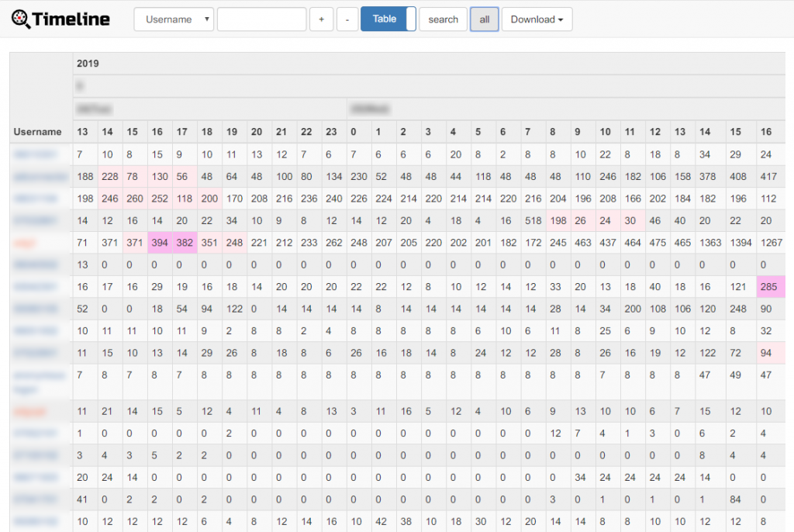Select the all button
Image resolution: width=794 pixels, height=532 pixels.
point(485,19)
